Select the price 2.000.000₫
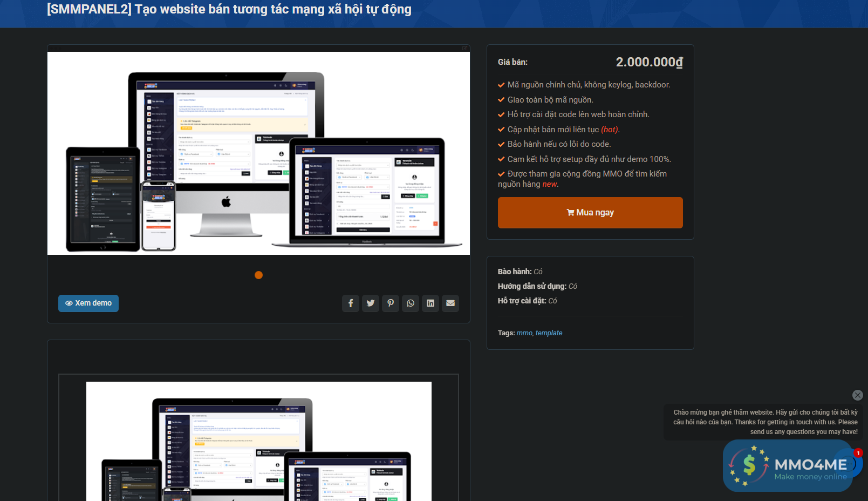The height and width of the screenshot is (501, 868). tap(650, 62)
